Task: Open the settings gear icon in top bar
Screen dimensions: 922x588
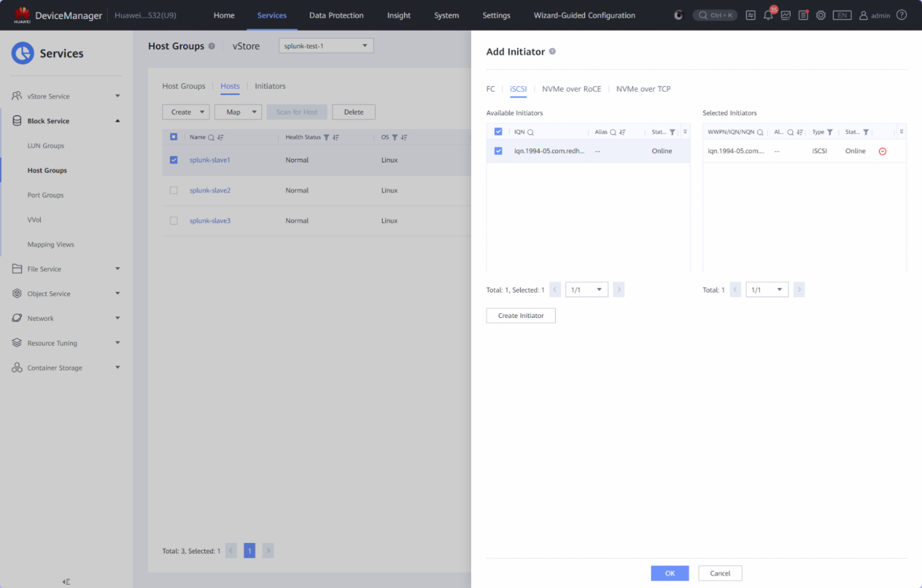Action: tap(821, 15)
